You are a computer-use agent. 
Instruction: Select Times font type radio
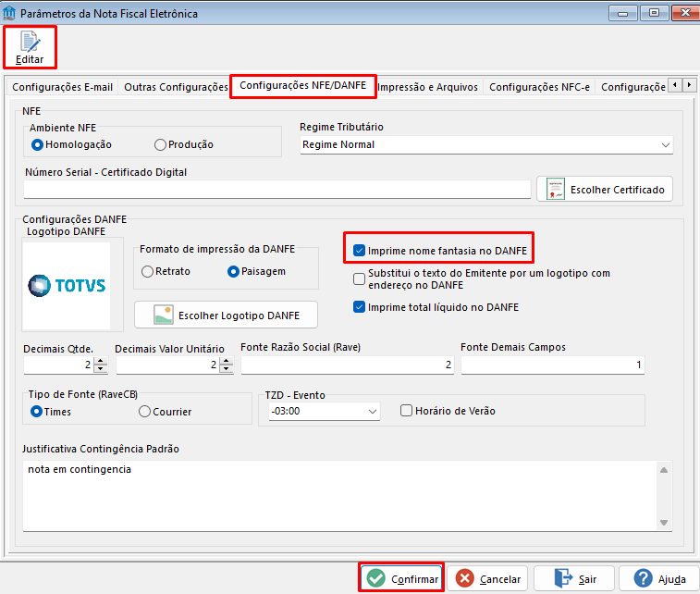(x=37, y=412)
